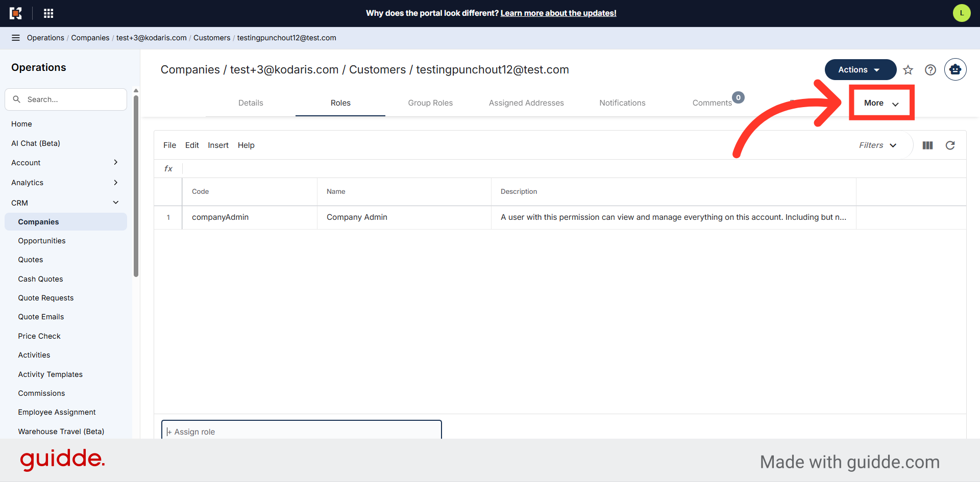Refresh the roles table

[x=950, y=145]
